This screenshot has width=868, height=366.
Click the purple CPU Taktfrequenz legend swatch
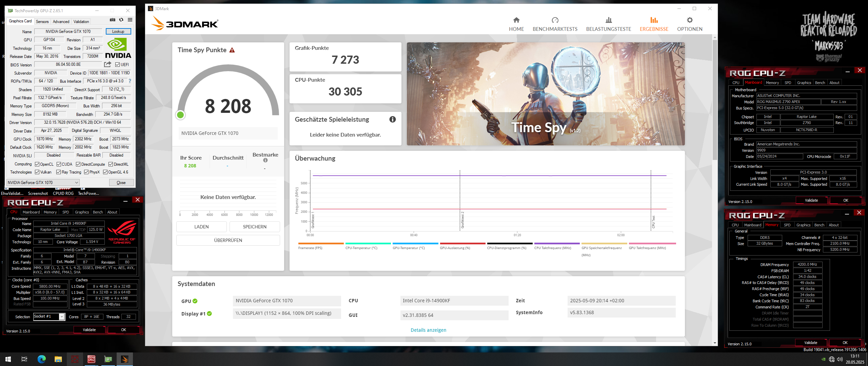point(557,243)
